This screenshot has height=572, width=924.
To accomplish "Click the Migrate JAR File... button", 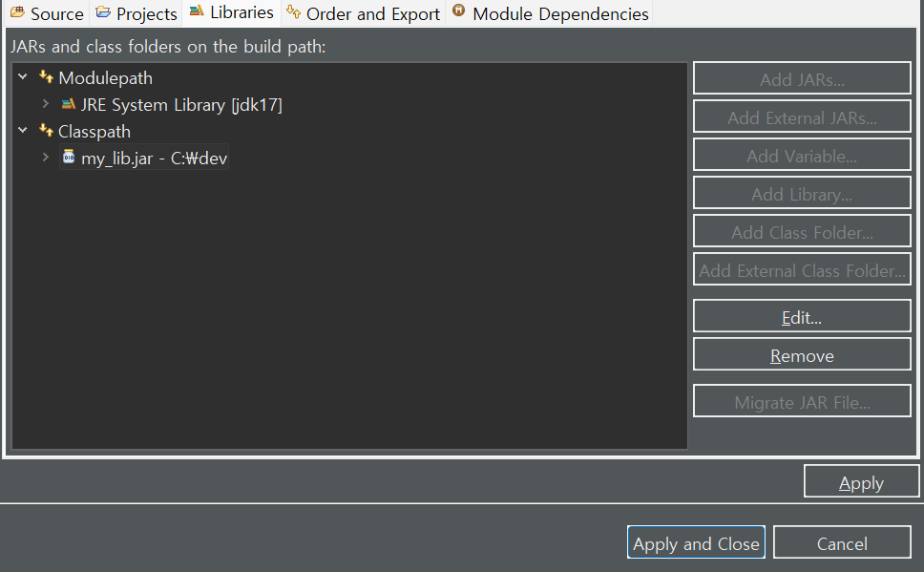I will [802, 402].
